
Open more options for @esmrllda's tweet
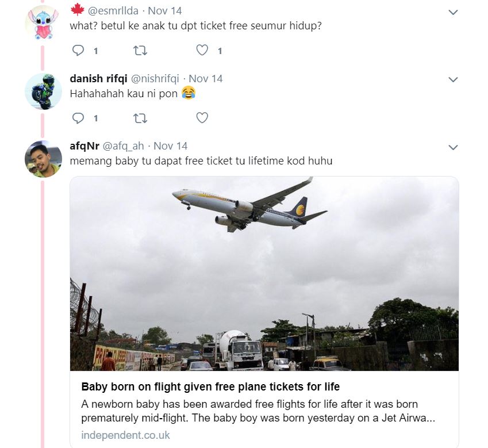click(453, 12)
